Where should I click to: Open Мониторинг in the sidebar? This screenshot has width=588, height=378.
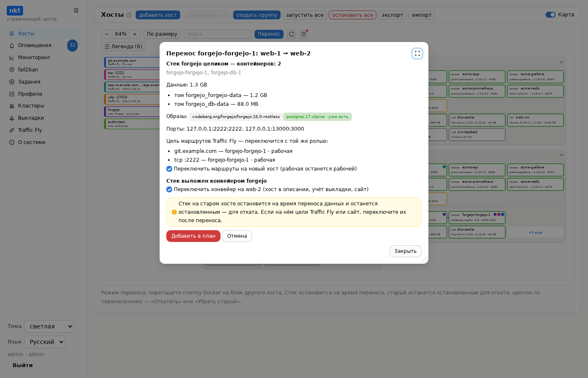(x=43, y=58)
